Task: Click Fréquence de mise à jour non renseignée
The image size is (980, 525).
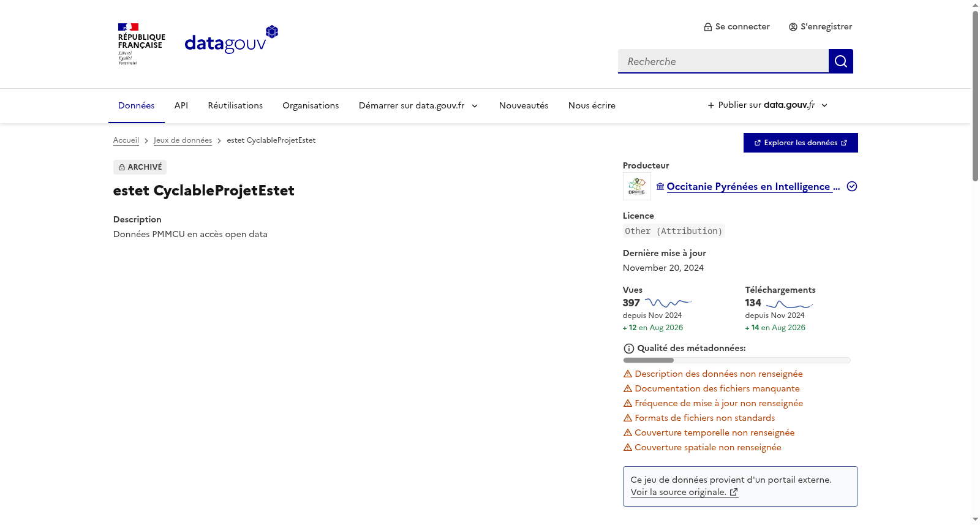Action: click(719, 403)
